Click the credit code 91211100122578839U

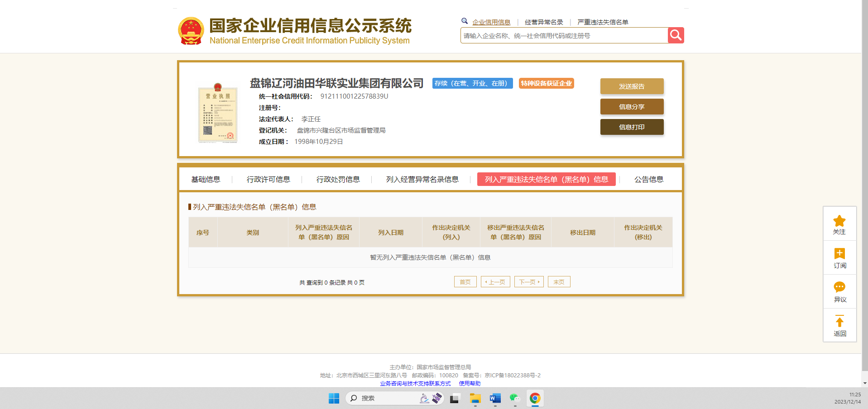[x=354, y=96]
